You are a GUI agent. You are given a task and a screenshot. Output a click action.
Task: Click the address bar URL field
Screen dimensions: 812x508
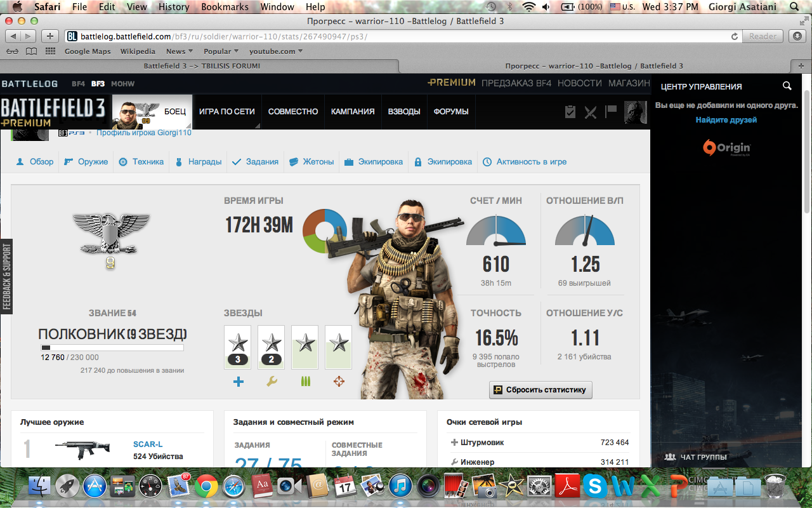coord(403,36)
